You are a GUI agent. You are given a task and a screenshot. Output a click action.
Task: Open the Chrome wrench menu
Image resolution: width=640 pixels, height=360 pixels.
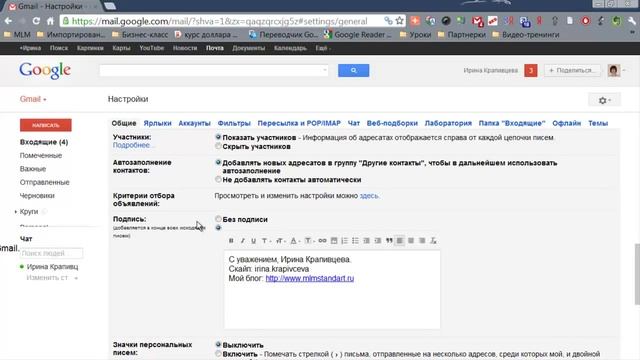coord(631,21)
